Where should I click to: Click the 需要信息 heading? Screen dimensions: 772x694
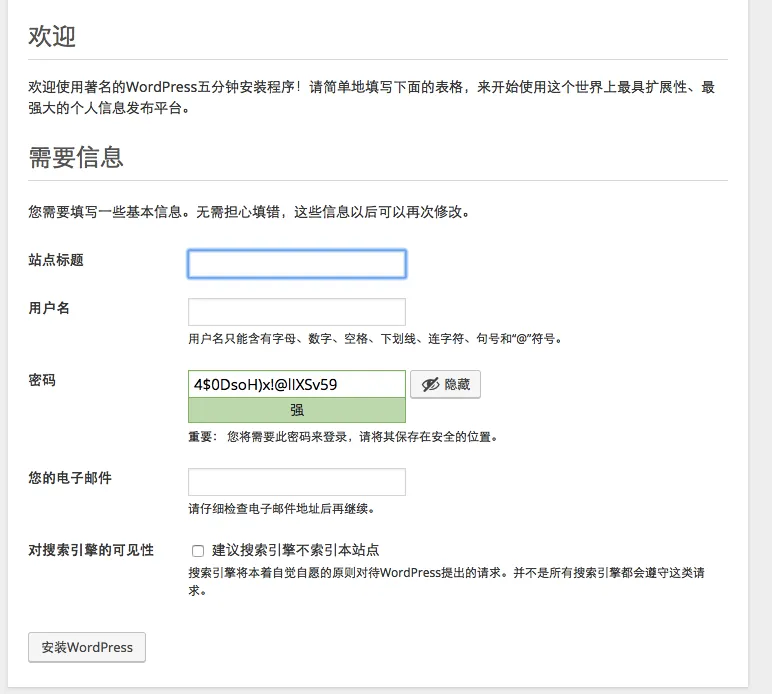click(x=76, y=158)
